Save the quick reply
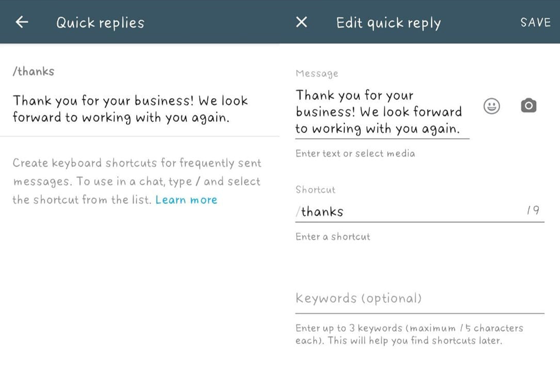The width and height of the screenshot is (560, 392). [535, 22]
